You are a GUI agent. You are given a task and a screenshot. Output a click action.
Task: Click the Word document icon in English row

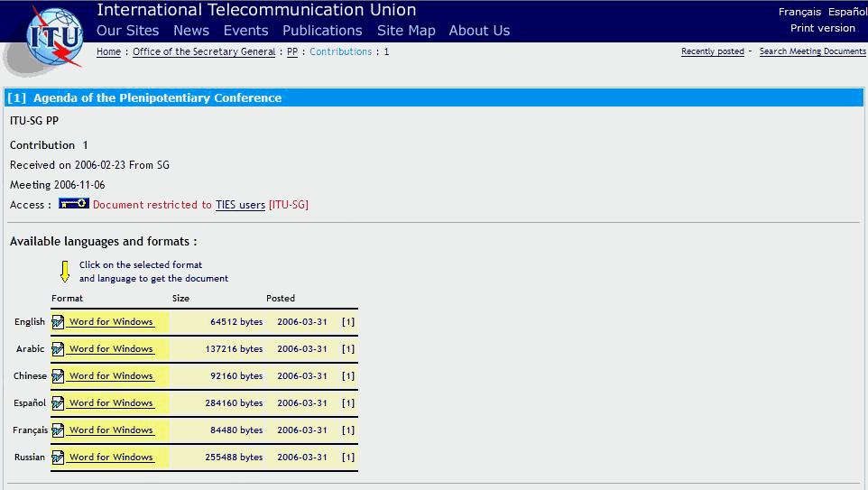(58, 321)
